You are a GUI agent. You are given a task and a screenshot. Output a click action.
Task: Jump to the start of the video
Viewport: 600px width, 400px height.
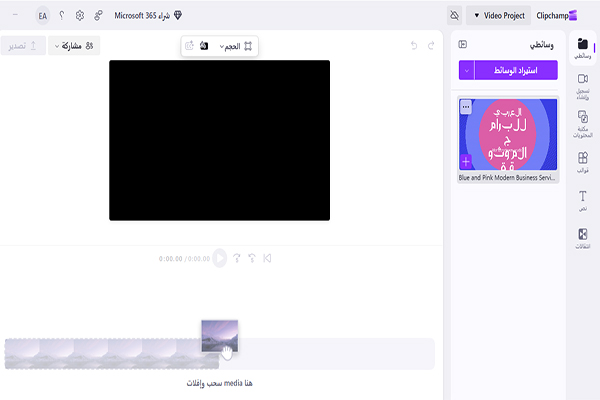267,258
